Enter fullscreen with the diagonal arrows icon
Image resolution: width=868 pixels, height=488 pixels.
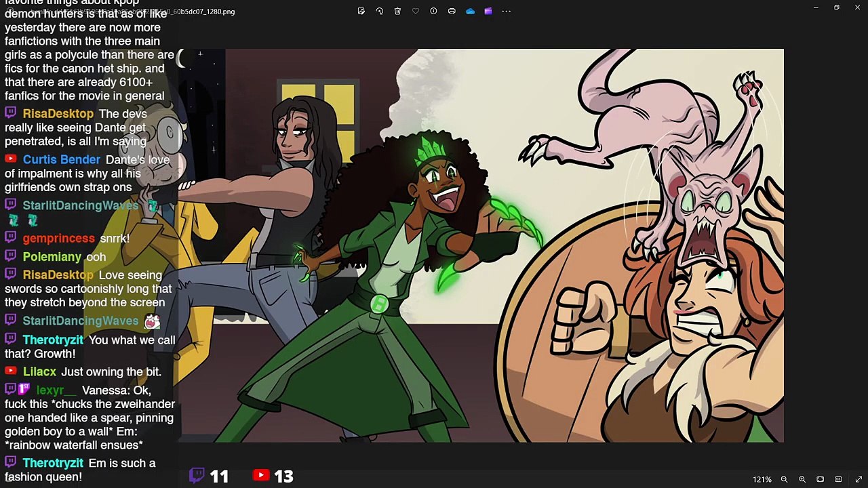pyautogui.click(x=859, y=479)
